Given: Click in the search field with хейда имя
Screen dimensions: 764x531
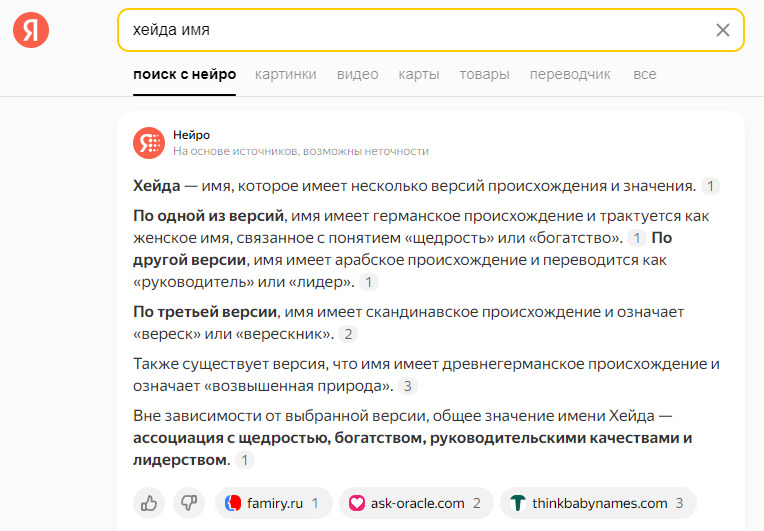Looking at the screenshot, I should point(400,30).
